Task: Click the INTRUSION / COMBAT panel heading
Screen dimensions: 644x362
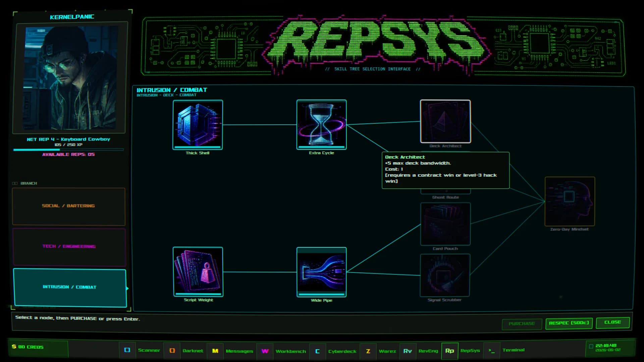Action: (x=172, y=90)
